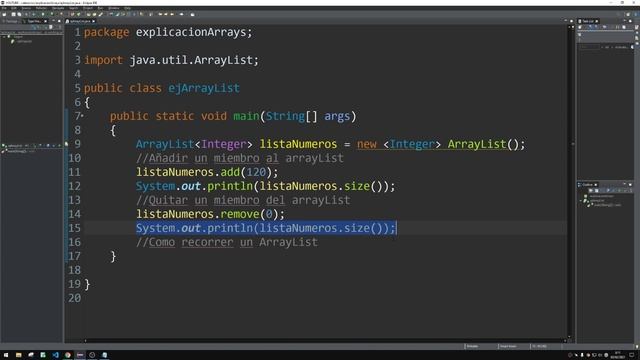Minimize the Package Explorer view
This screenshot has height=360, width=640.
(x=53, y=21)
